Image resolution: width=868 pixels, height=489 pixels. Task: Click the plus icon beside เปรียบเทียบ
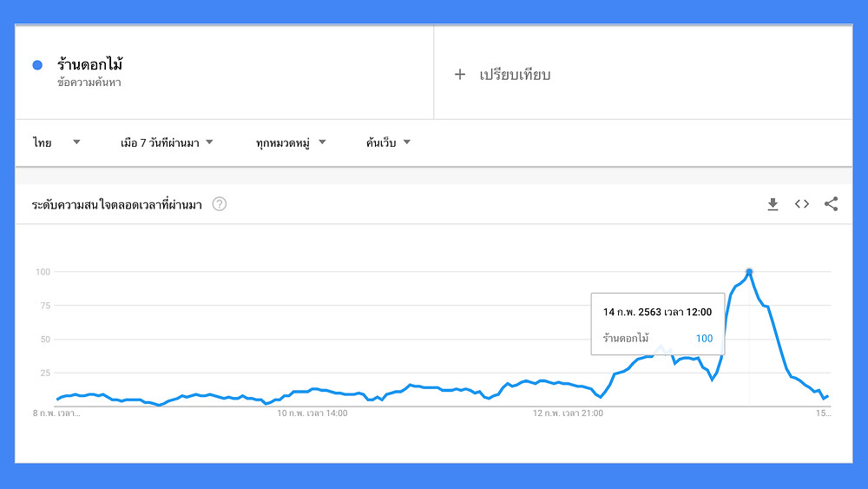pyautogui.click(x=460, y=74)
